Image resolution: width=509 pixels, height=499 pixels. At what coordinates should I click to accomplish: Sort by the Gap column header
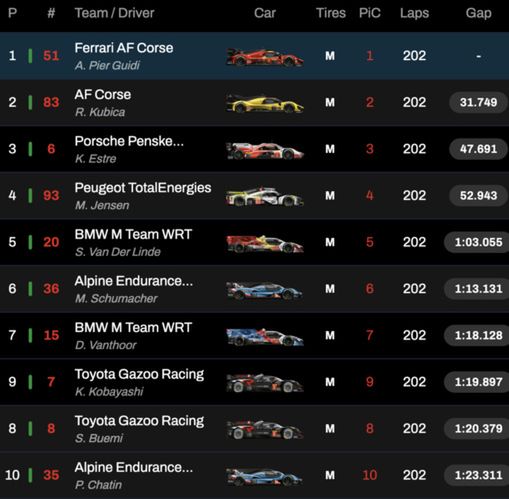point(478,13)
